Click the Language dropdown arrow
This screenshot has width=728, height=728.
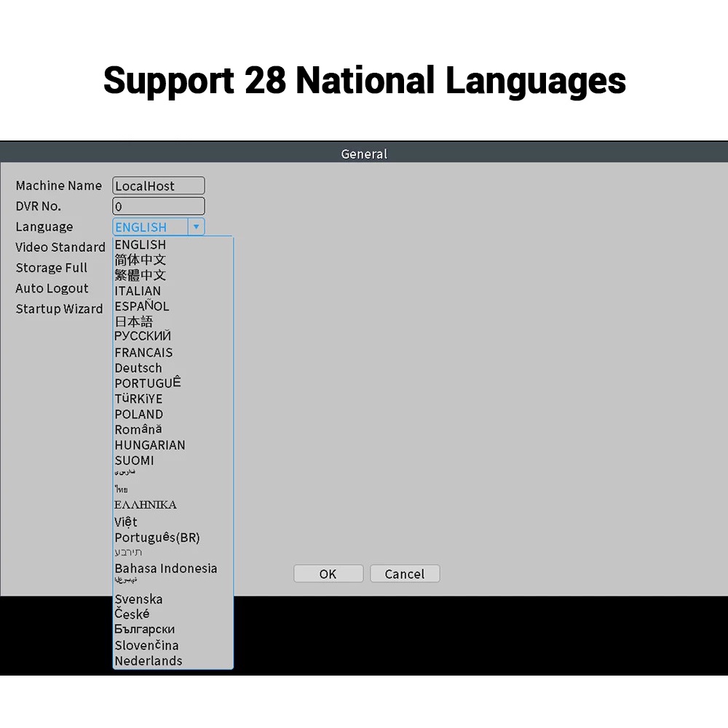click(196, 227)
